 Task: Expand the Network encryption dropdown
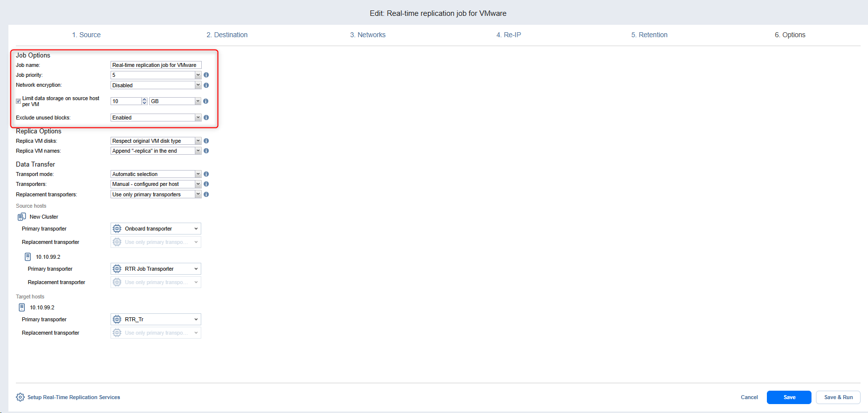(x=198, y=85)
